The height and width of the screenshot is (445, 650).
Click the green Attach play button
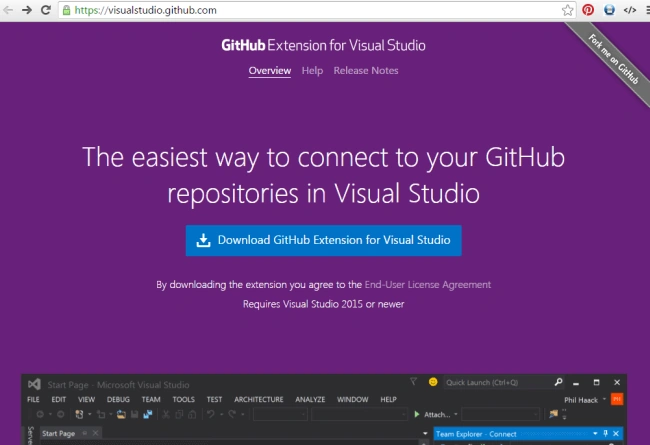tap(417, 414)
